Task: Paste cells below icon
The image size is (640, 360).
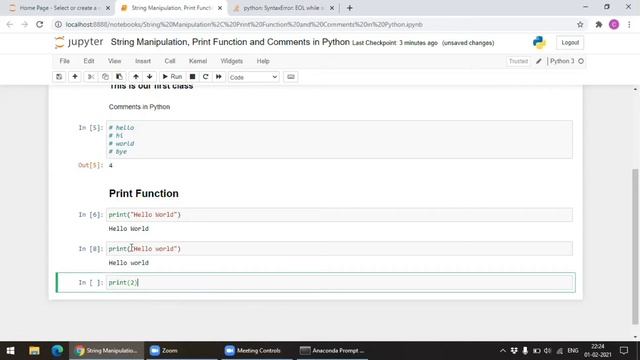Action: pyautogui.click(x=119, y=77)
